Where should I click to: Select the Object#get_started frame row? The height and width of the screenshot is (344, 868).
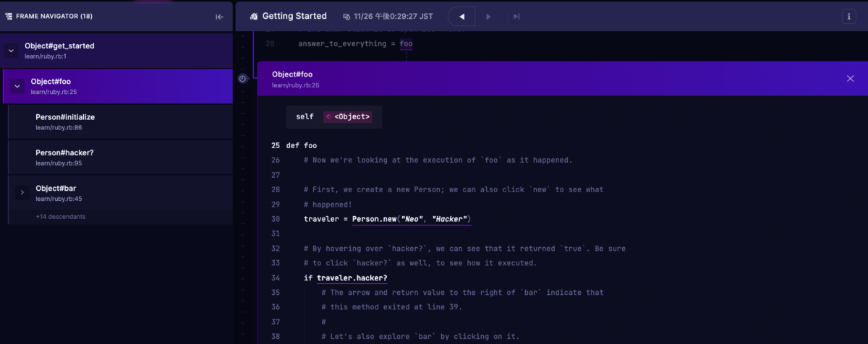tap(116, 50)
